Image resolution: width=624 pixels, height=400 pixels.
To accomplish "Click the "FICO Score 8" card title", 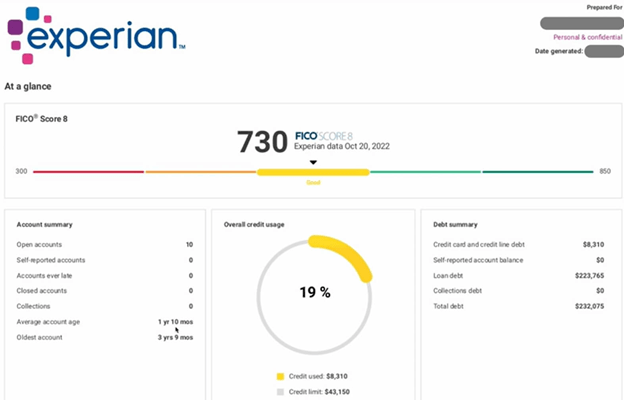I will pyautogui.click(x=41, y=119).
